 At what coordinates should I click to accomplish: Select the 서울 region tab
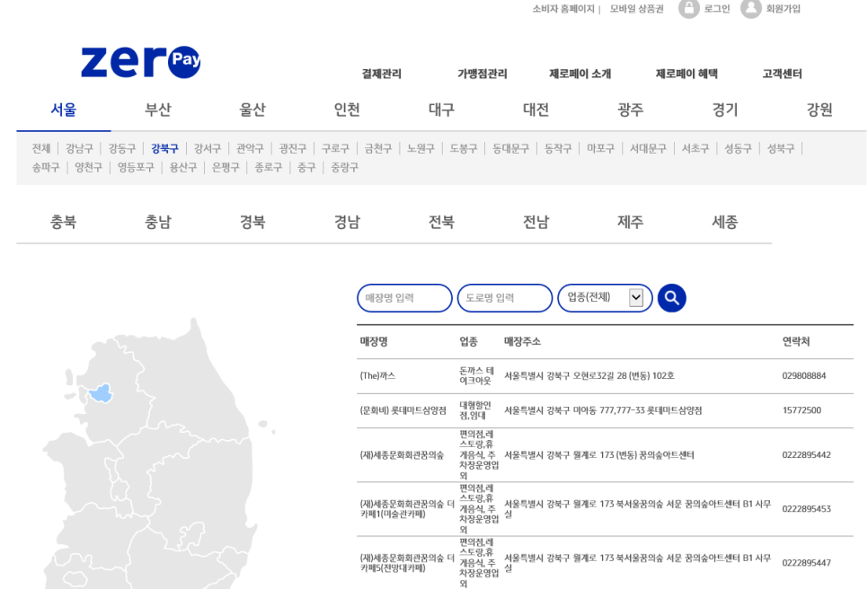coord(64,110)
